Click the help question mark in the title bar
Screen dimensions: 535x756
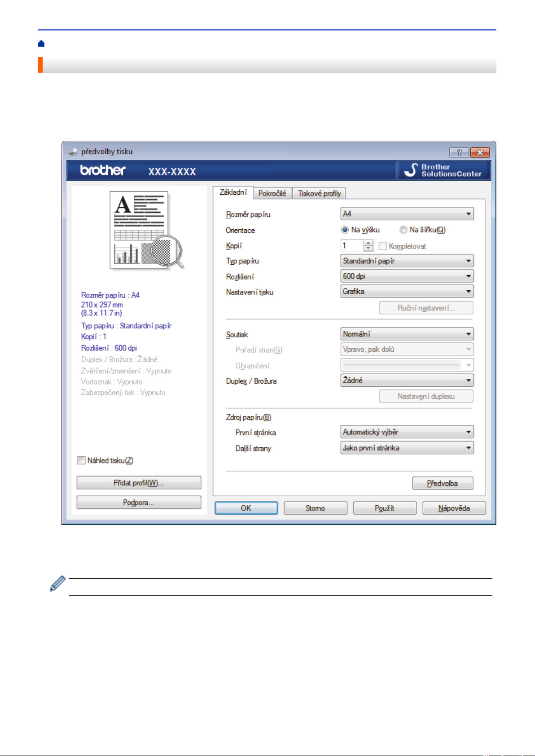click(459, 152)
